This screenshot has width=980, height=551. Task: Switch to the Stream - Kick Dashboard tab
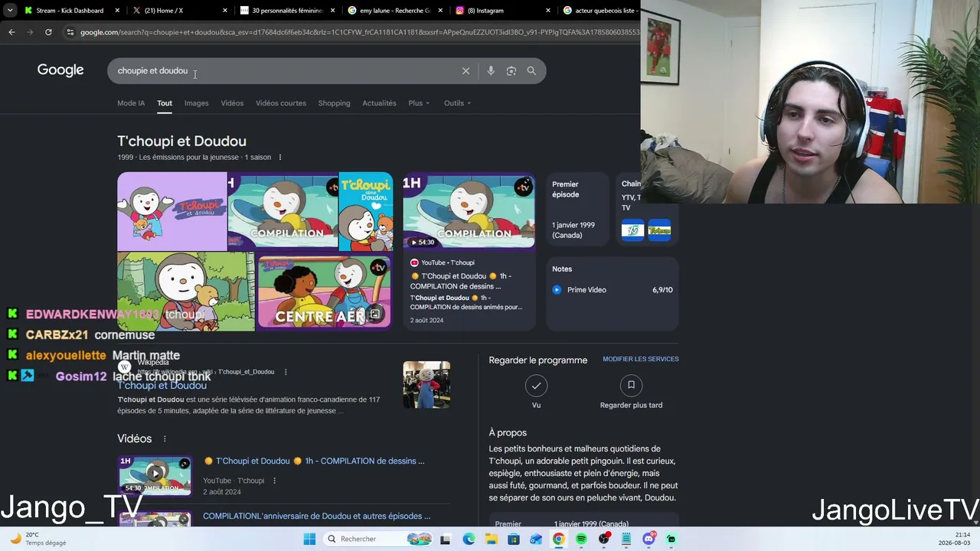click(x=71, y=11)
